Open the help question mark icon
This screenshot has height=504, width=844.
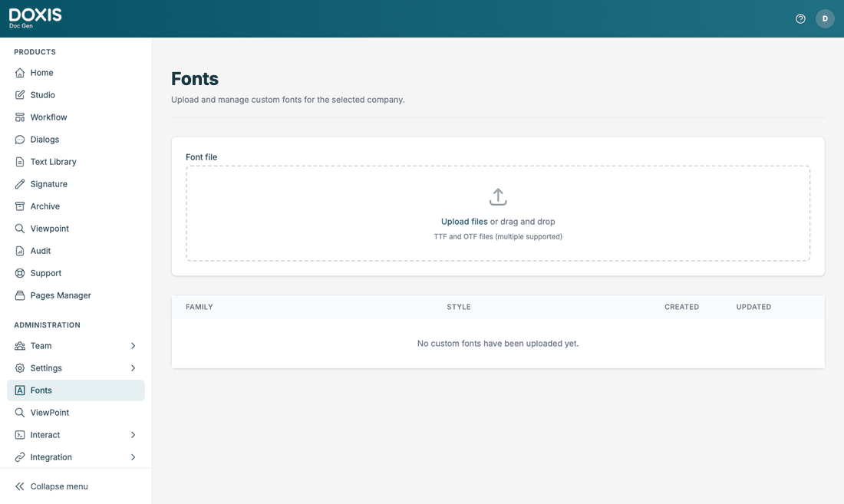(800, 19)
